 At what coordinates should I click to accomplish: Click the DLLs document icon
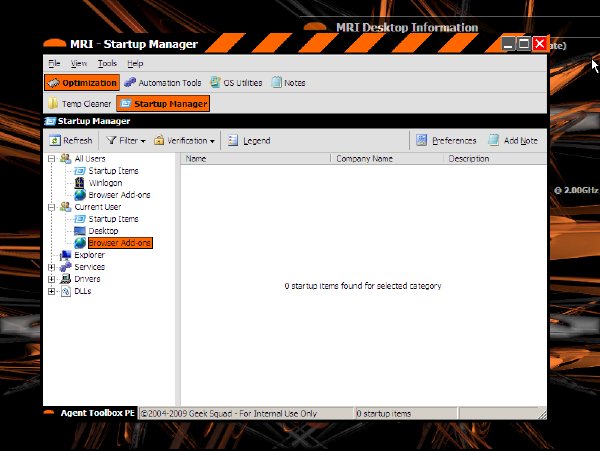(66, 291)
